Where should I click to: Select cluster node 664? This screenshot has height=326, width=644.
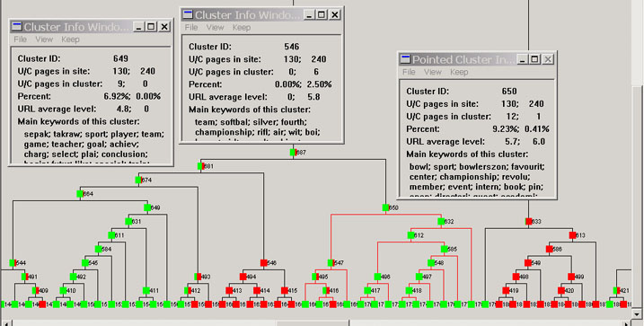pos(80,194)
